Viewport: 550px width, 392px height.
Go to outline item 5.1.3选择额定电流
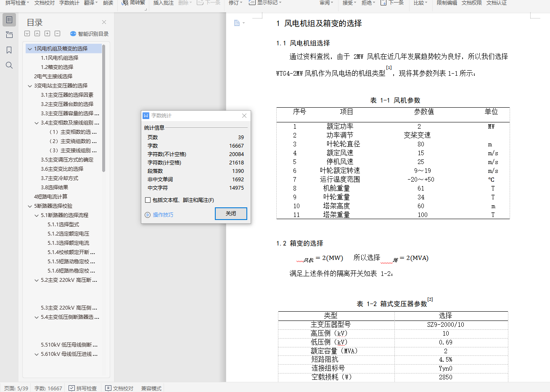coord(68,243)
